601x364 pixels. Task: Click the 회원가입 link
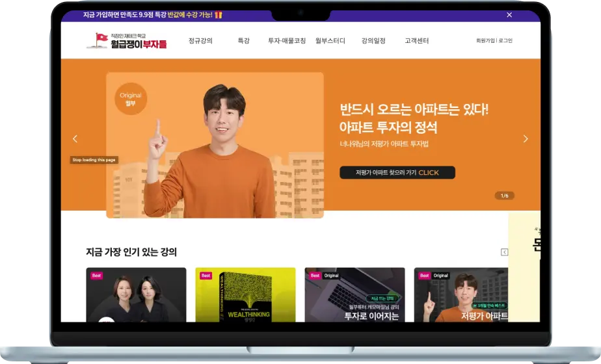tap(485, 40)
